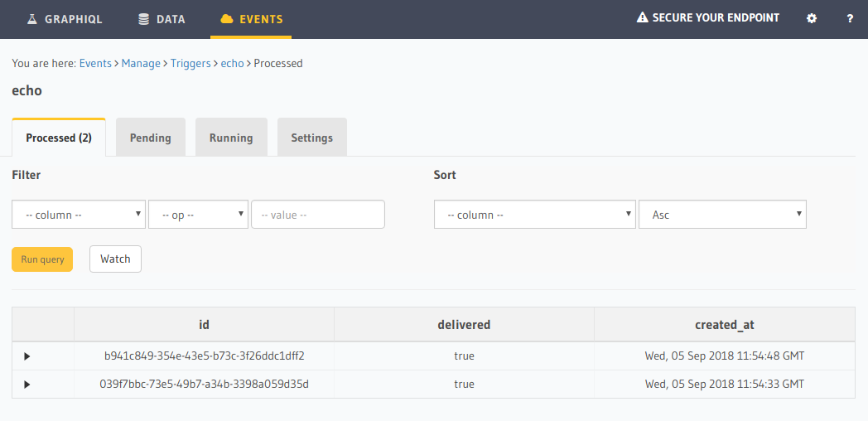This screenshot has width=868, height=421.
Task: Open the Filter column dropdown
Action: pyautogui.click(x=79, y=215)
